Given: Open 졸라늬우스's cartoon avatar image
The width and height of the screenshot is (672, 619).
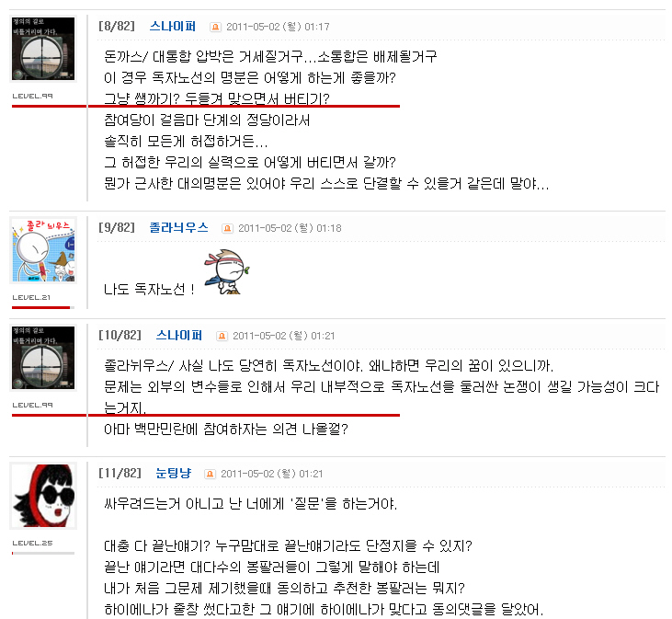Looking at the screenshot, I should click(x=43, y=250).
